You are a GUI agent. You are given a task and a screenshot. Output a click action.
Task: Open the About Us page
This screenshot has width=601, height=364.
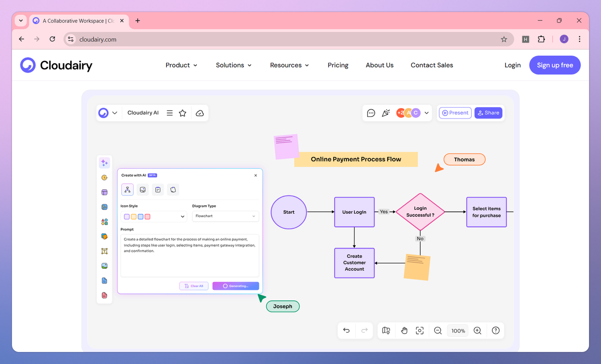tap(380, 65)
